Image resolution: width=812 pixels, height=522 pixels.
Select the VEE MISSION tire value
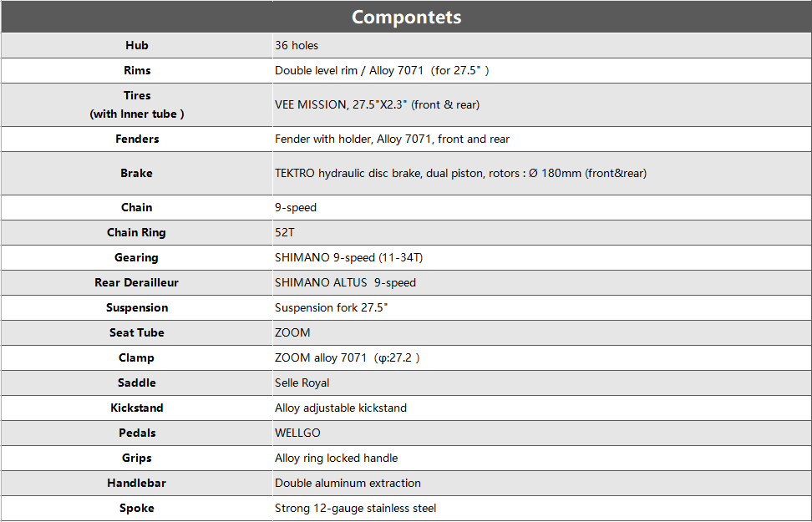click(x=377, y=104)
